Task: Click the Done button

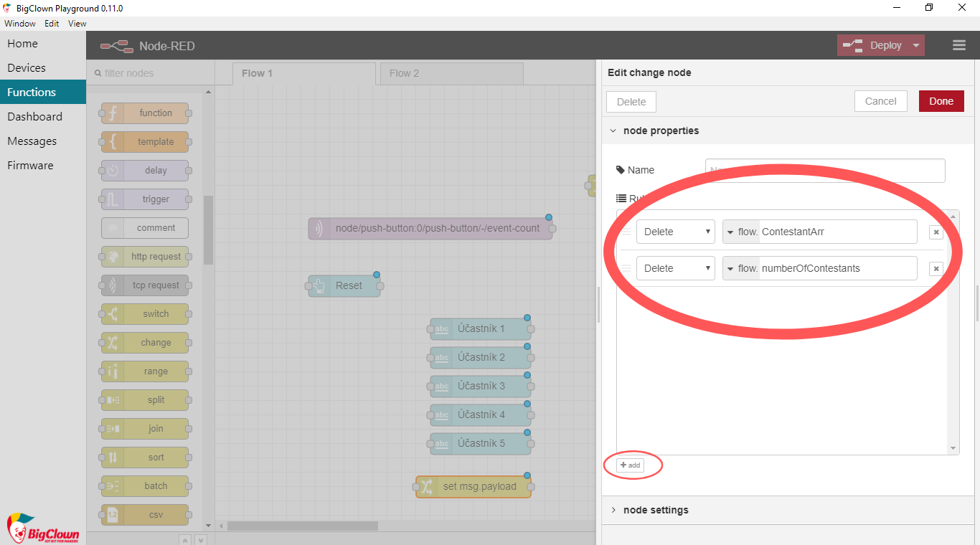Action: [941, 101]
